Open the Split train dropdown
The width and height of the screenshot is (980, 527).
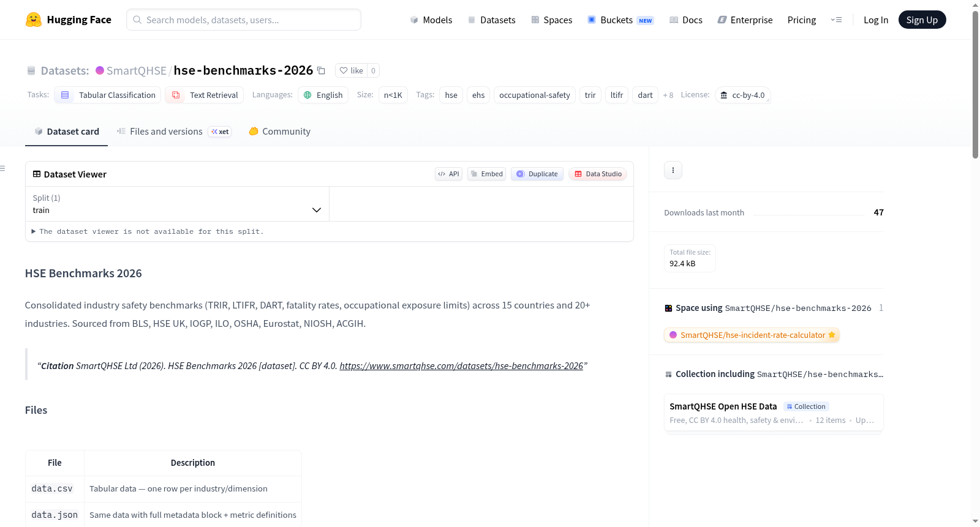click(177, 204)
